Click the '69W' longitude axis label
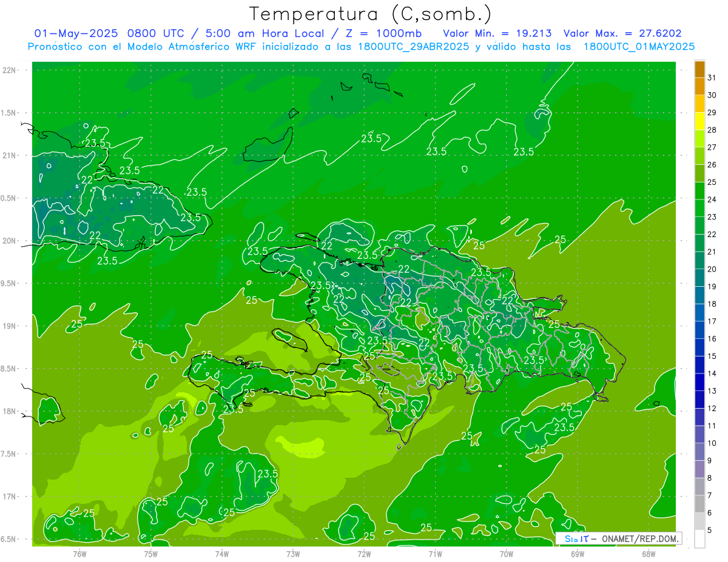The image size is (728, 562). [578, 554]
